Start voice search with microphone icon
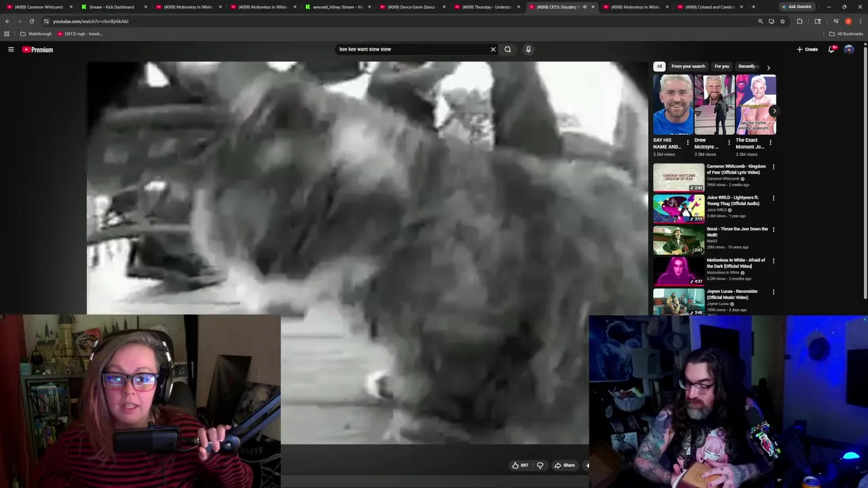868x488 pixels. 528,49
